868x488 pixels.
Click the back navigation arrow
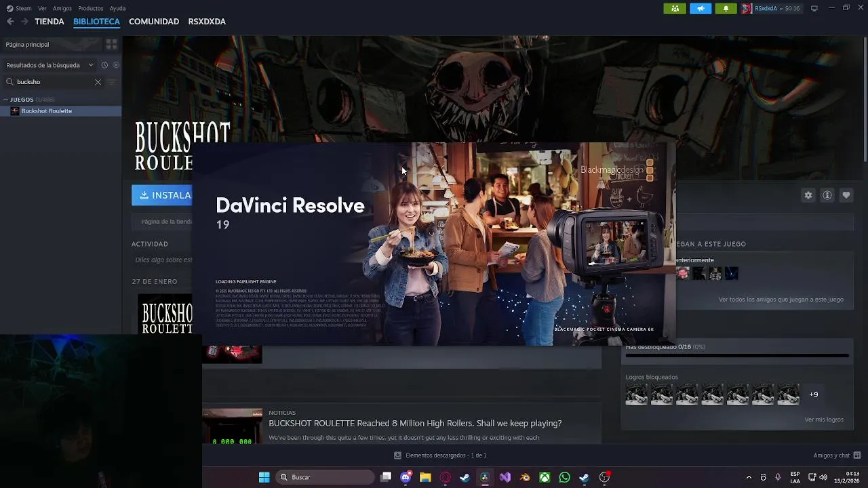tap(10, 22)
